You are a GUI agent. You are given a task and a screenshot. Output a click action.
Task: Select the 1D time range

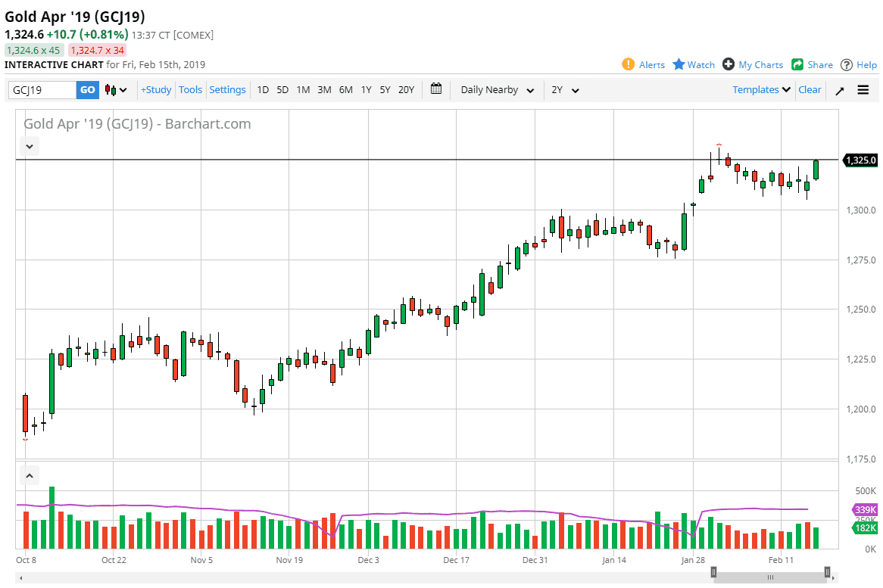click(263, 89)
